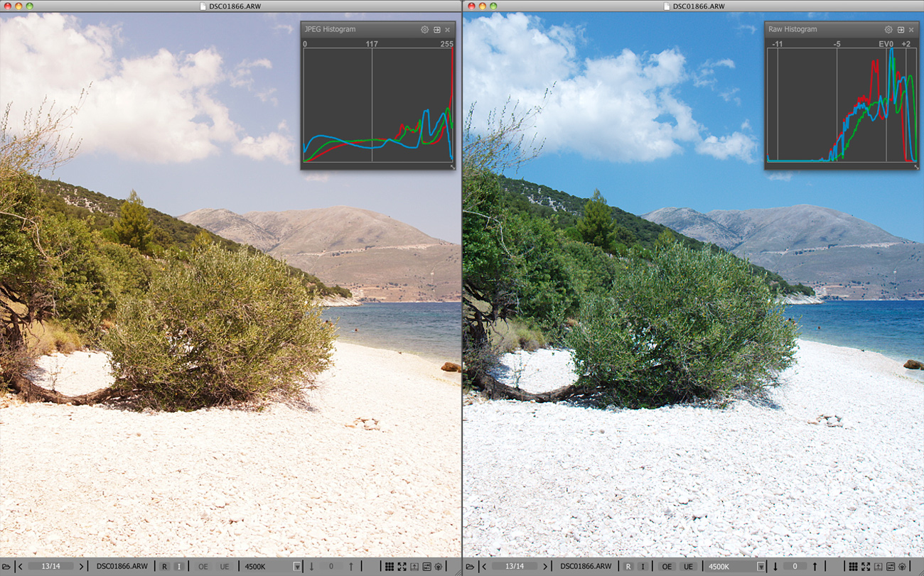Enable OE overexposure indication in right window
This screenshot has width=924, height=576.
tap(667, 566)
